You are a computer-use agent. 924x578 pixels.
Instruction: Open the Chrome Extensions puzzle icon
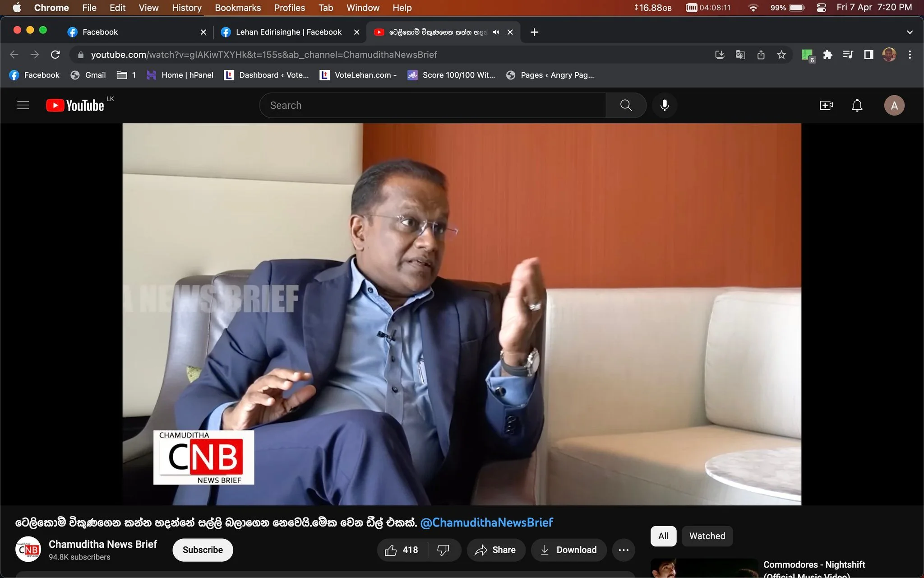point(827,55)
